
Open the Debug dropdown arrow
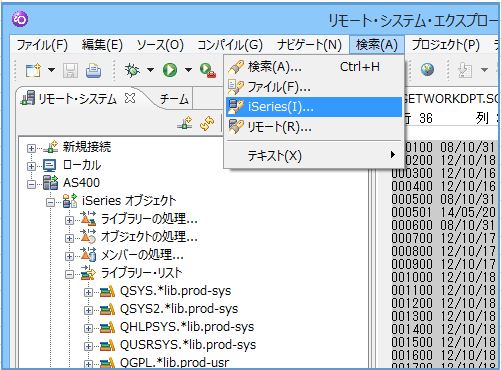(150, 70)
